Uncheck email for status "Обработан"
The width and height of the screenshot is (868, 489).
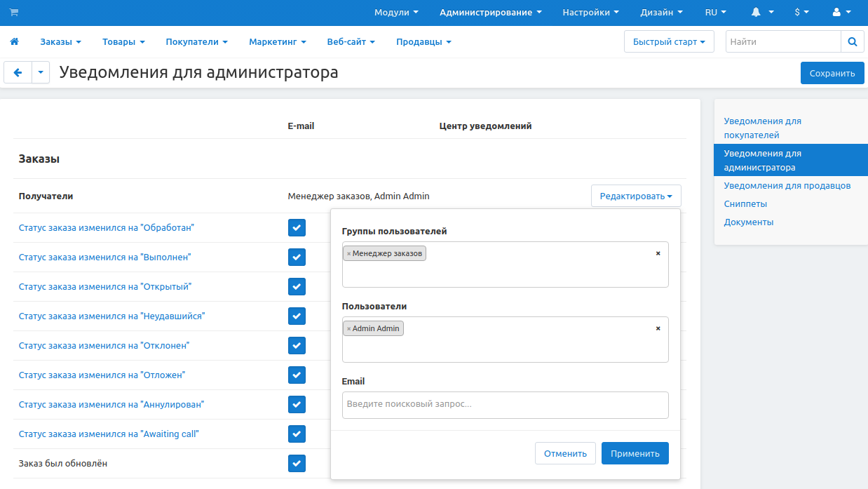point(297,228)
